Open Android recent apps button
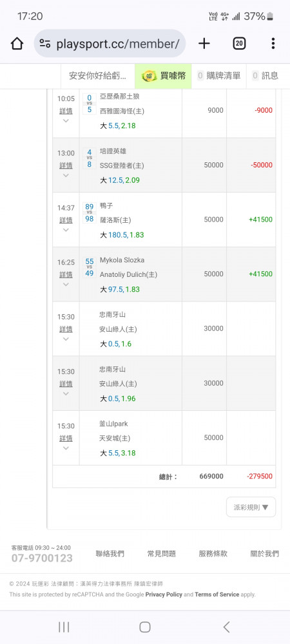The height and width of the screenshot is (644, 290). tap(64, 627)
